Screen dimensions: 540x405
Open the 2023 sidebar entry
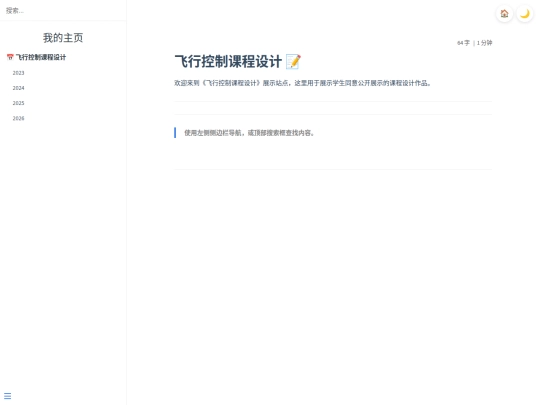pos(19,73)
